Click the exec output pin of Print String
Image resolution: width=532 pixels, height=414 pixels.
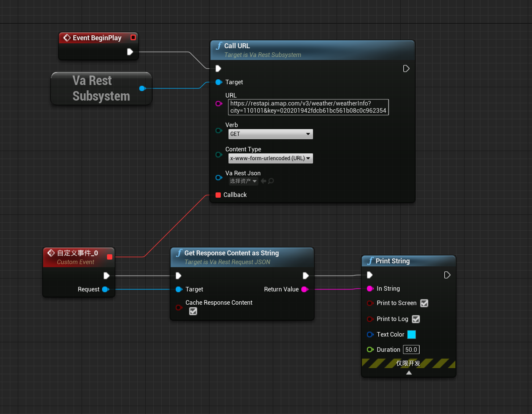[447, 275]
